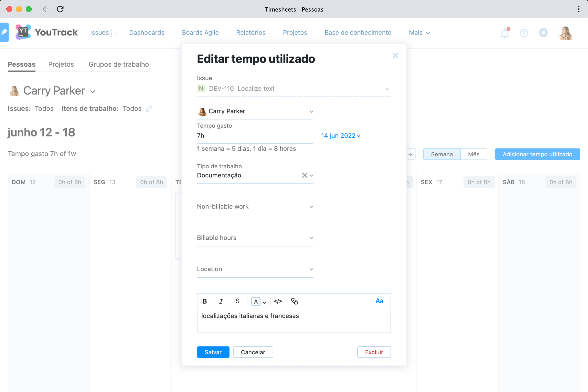Screen dimensions: 588x392
Task: Change the date 14 jun 2022
Action: 341,135
